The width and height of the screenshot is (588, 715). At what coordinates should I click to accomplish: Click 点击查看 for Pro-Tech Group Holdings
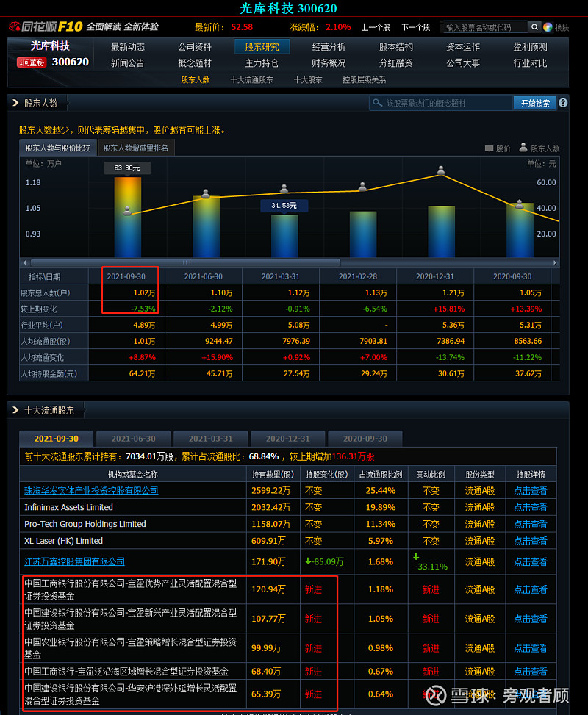pyautogui.click(x=531, y=524)
